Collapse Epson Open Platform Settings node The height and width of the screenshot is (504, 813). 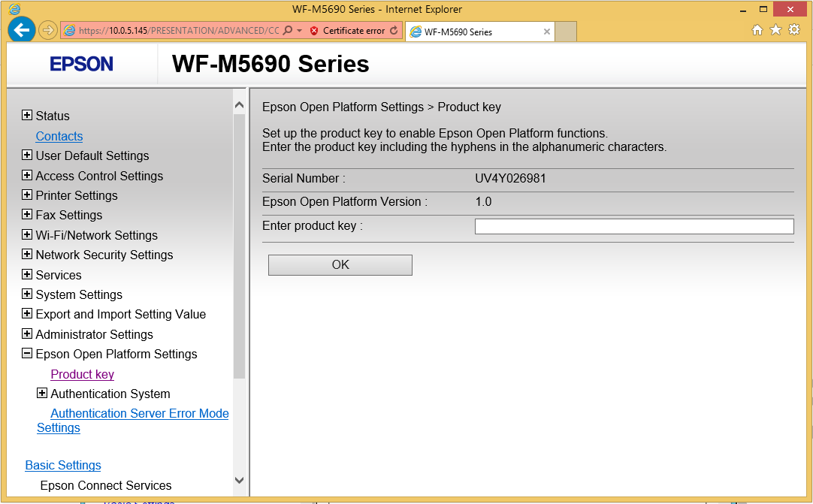point(27,354)
